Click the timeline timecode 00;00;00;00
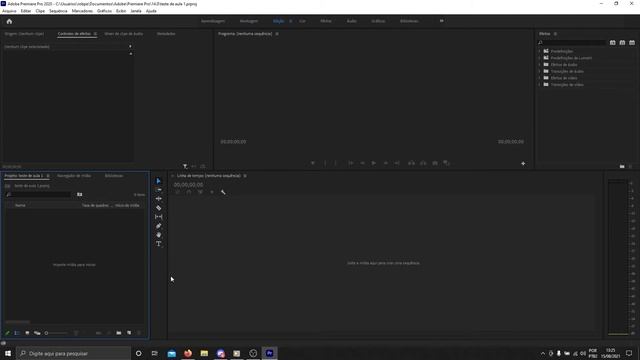640x360 pixels. coord(188,185)
